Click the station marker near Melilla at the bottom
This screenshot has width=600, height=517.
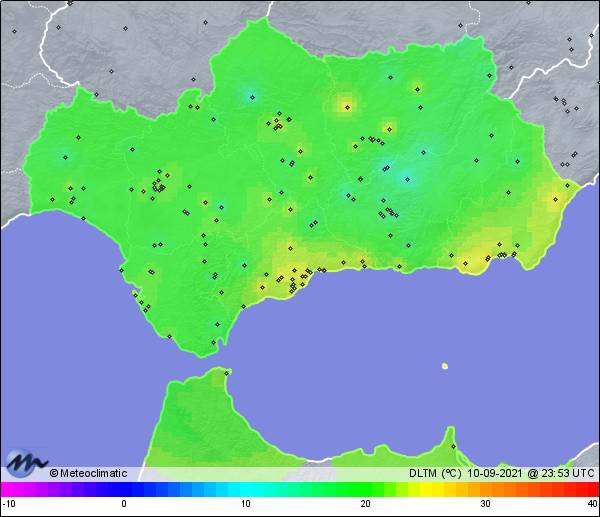pyautogui.click(x=452, y=446)
